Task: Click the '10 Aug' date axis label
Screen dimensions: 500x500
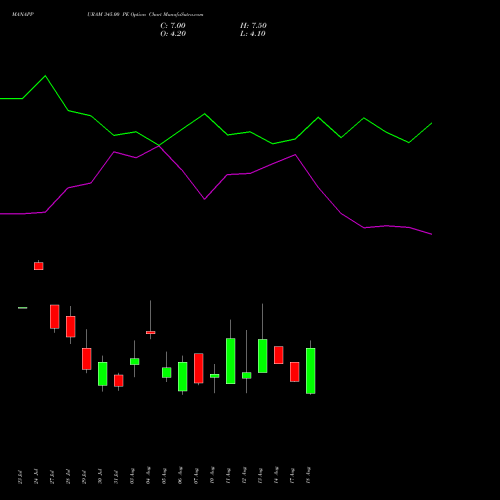Action: 212,476
